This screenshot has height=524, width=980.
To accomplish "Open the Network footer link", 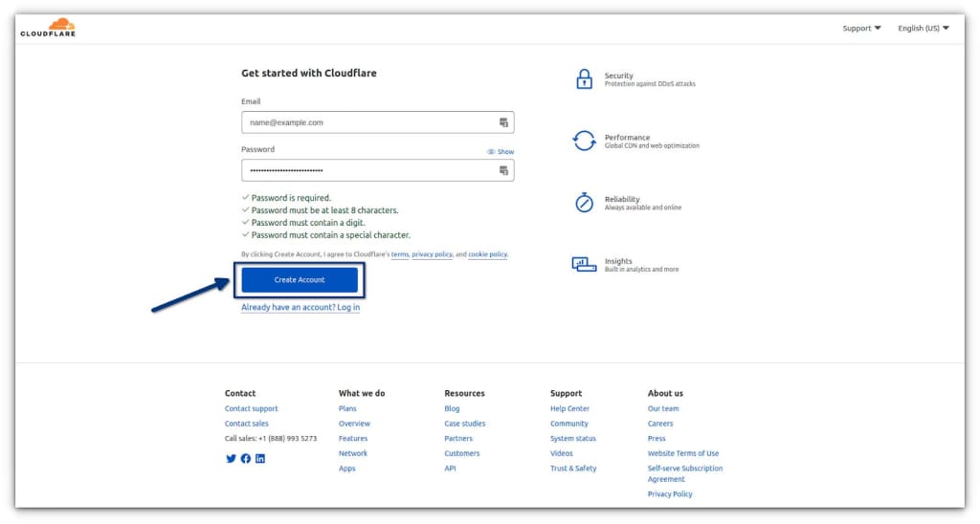I will 353,453.
